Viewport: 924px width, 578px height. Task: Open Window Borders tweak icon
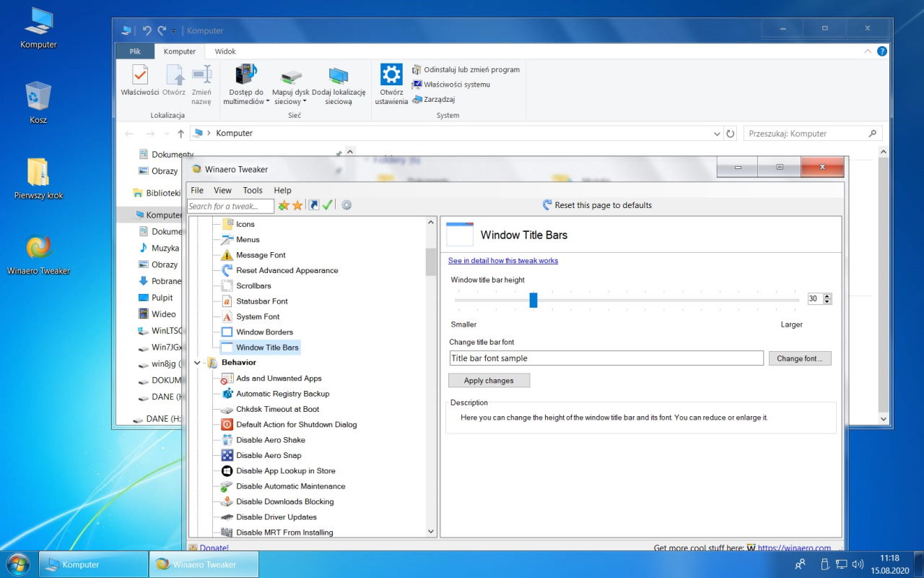coord(227,332)
